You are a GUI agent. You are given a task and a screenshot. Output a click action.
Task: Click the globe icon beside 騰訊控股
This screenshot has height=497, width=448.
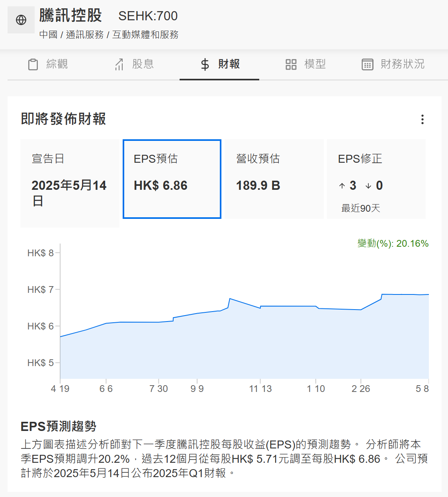21,20
